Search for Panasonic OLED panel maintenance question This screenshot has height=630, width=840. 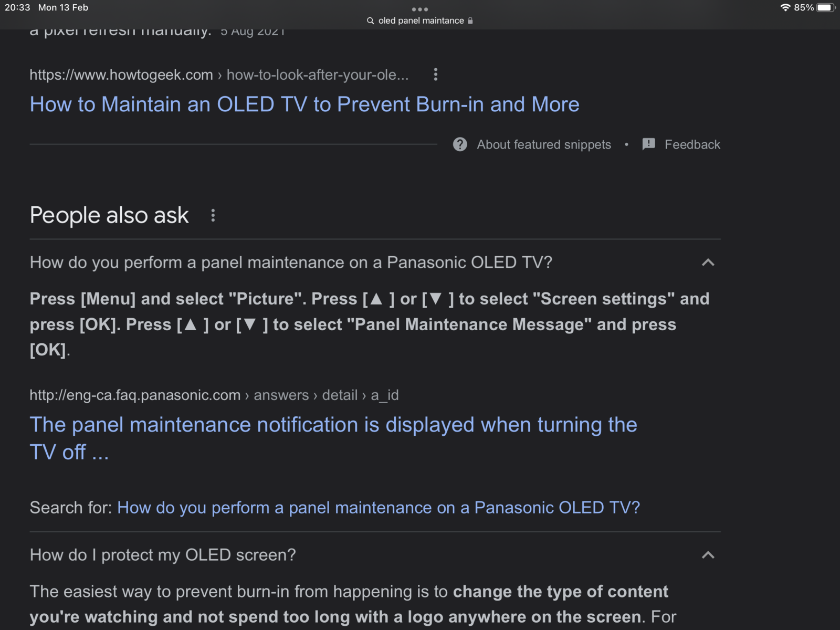point(378,508)
